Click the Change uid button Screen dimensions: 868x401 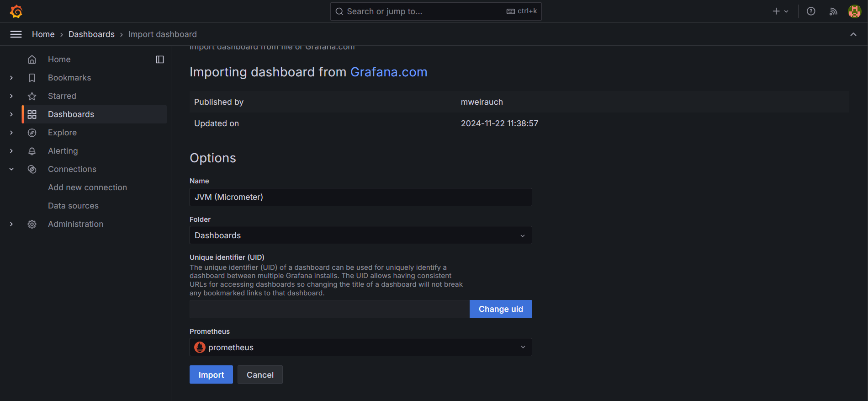(501, 309)
